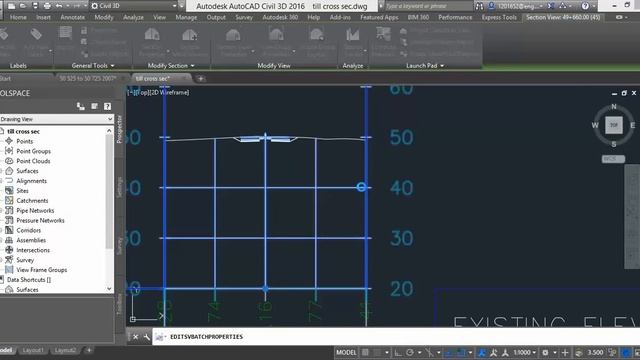Click the Prospector tree scroll-down arrow

tap(109, 289)
